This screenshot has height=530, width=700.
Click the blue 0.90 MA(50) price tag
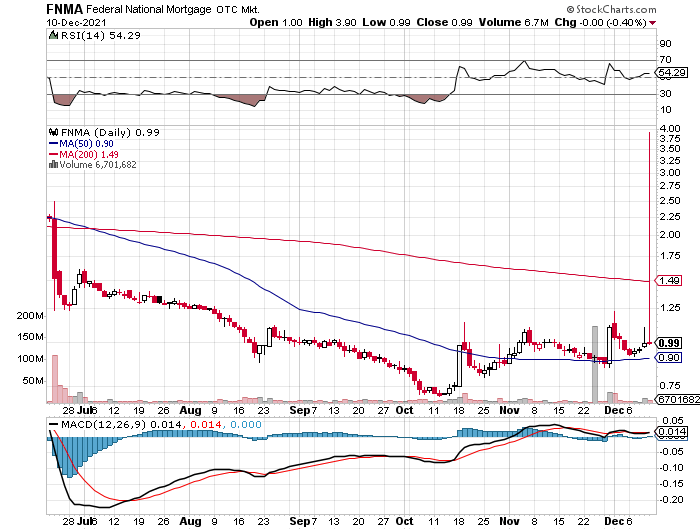click(x=670, y=357)
